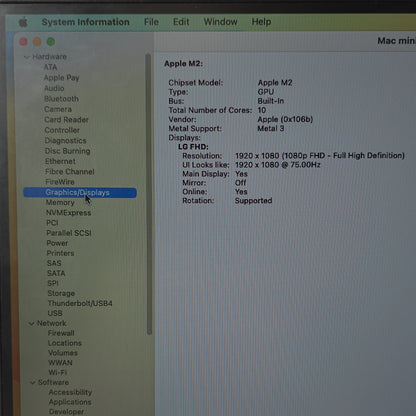Screen dimensions: 416x416
Task: Select Storage in the sidebar
Action: pos(61,293)
